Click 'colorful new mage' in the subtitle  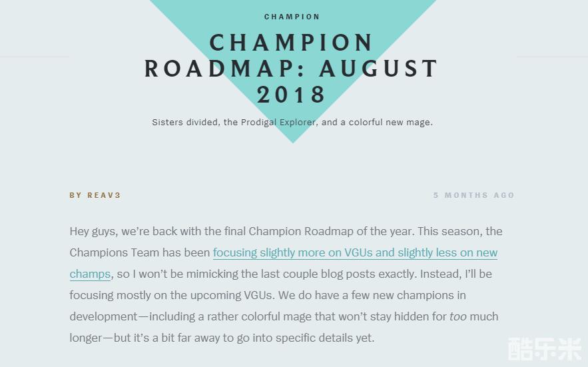coord(390,123)
